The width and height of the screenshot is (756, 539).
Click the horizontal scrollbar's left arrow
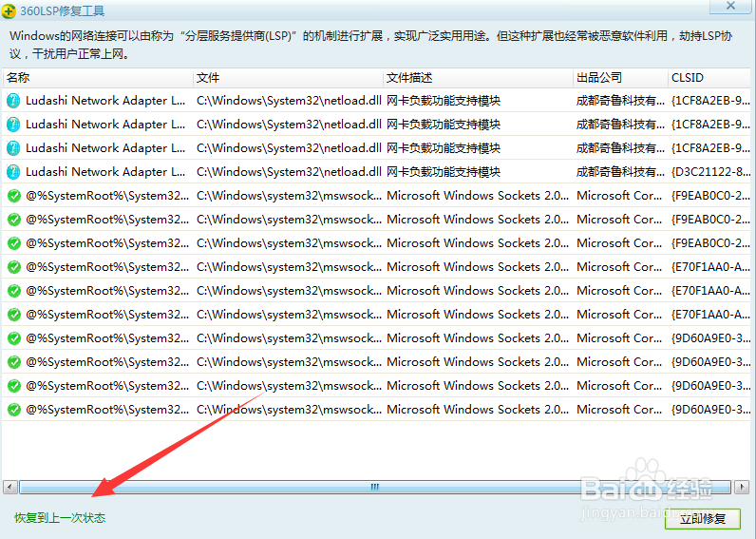click(10, 487)
